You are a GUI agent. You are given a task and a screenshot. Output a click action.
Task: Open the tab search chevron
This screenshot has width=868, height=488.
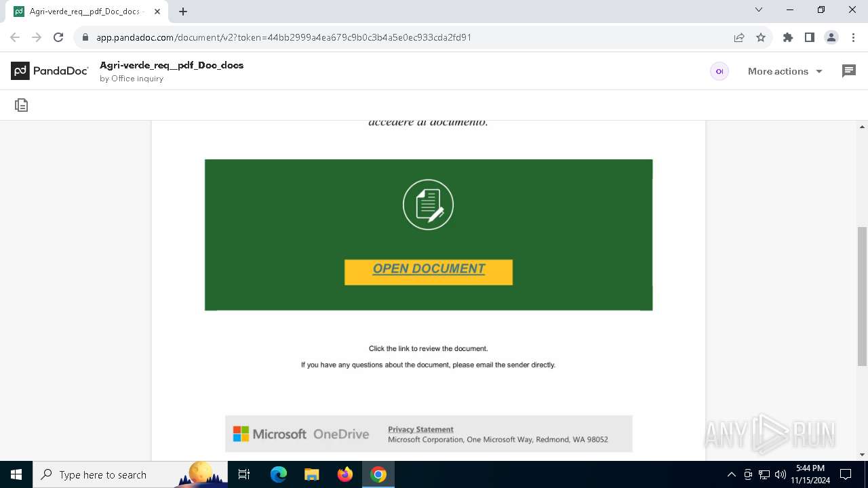coord(759,9)
